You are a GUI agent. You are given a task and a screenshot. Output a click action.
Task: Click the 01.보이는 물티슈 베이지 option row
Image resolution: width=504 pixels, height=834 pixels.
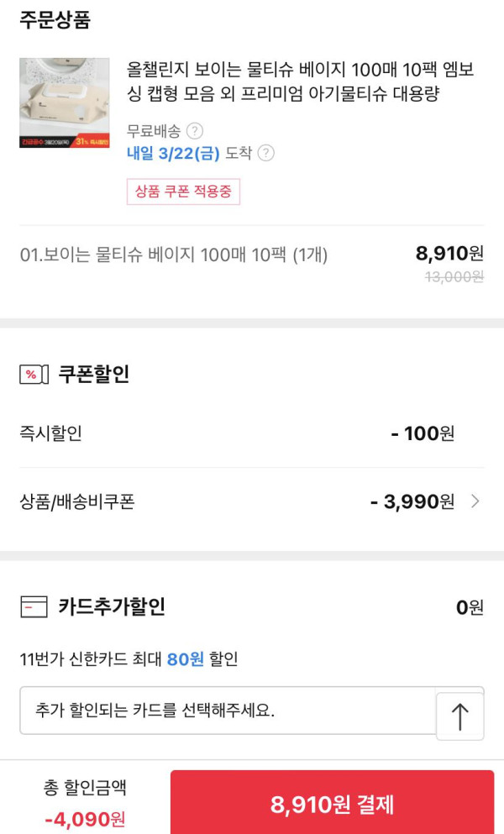coord(174,254)
